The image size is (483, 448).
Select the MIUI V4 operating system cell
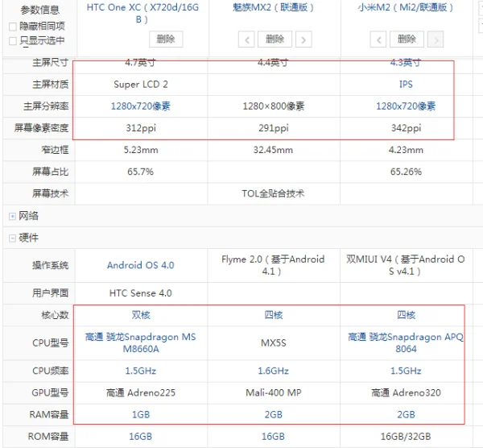pos(406,265)
